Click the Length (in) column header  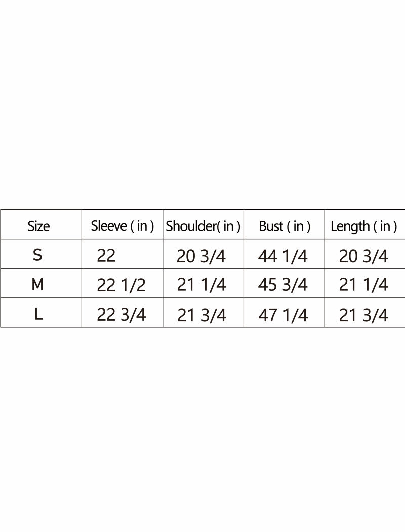pos(363,226)
